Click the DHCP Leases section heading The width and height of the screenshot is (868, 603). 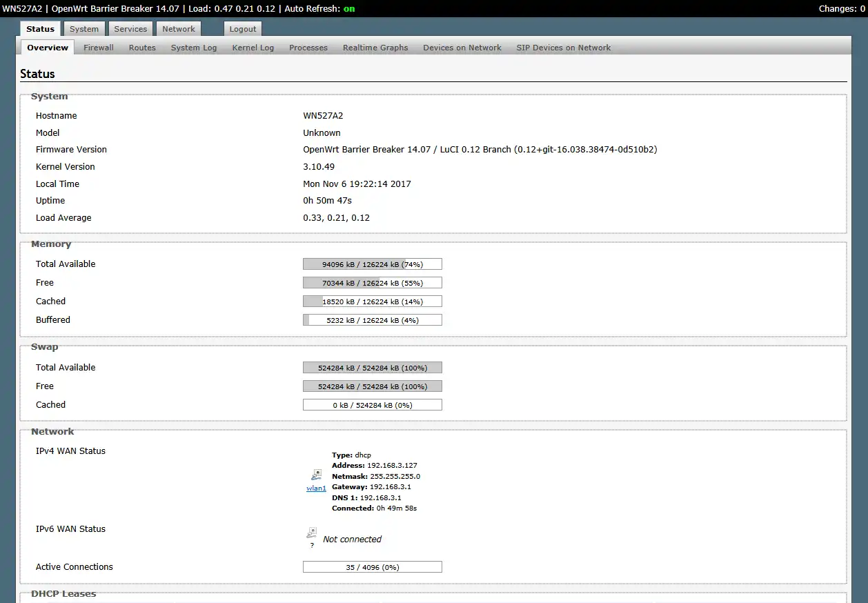pos(63,594)
